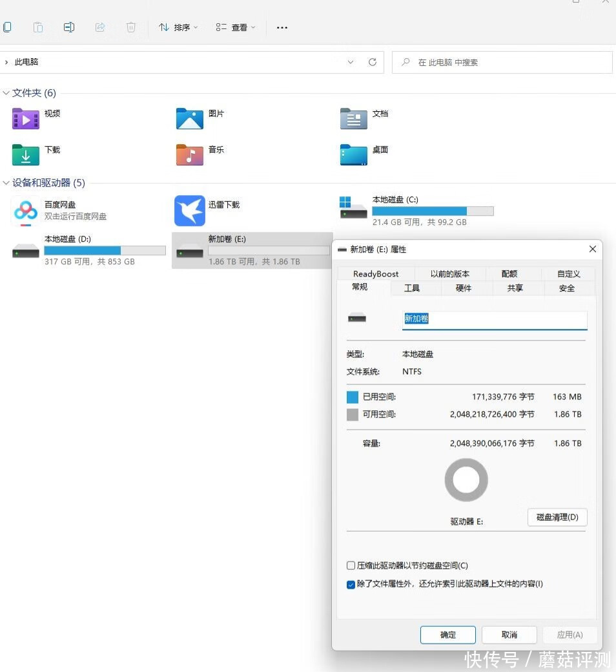Select the 新加卷 (E:) drive icon
The width and height of the screenshot is (616, 672).
click(x=189, y=250)
